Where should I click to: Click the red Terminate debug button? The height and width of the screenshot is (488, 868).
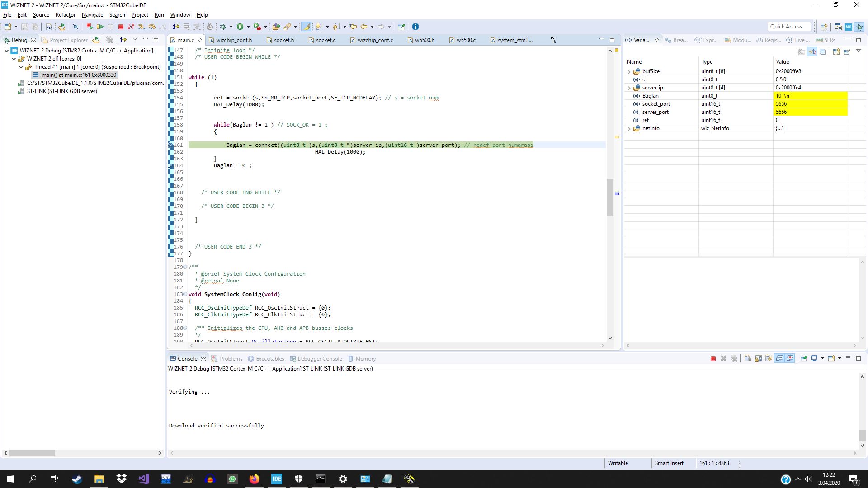[x=121, y=27]
